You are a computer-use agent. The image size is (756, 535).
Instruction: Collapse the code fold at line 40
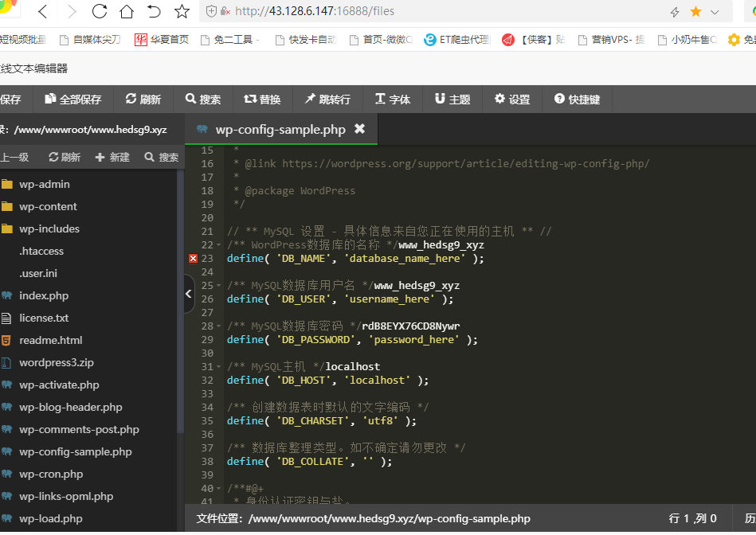tap(219, 489)
